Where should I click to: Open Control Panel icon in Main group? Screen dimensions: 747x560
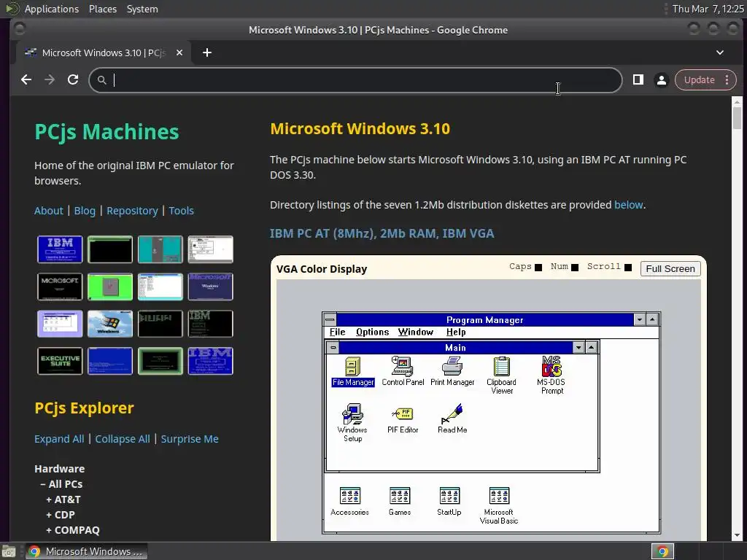(x=403, y=371)
